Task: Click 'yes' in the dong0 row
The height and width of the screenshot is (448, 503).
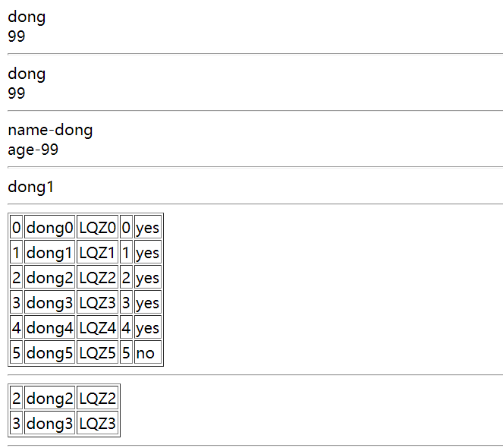Action: [148, 227]
